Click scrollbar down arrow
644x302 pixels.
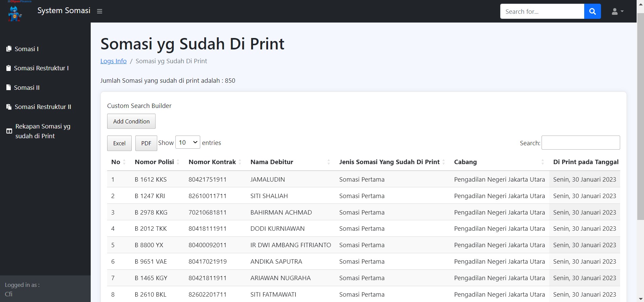pyautogui.click(x=640, y=299)
